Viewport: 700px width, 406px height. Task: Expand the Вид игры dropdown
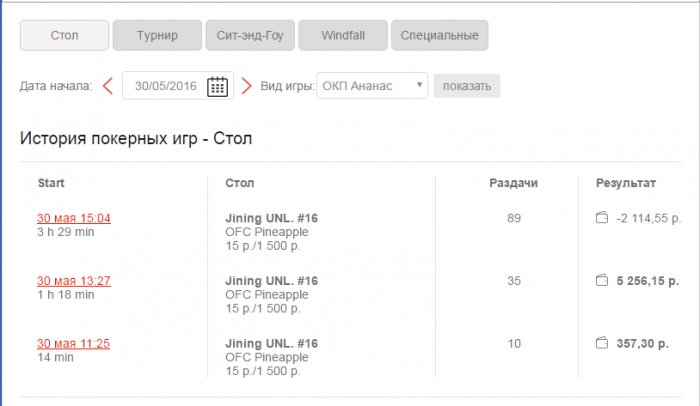tap(372, 86)
